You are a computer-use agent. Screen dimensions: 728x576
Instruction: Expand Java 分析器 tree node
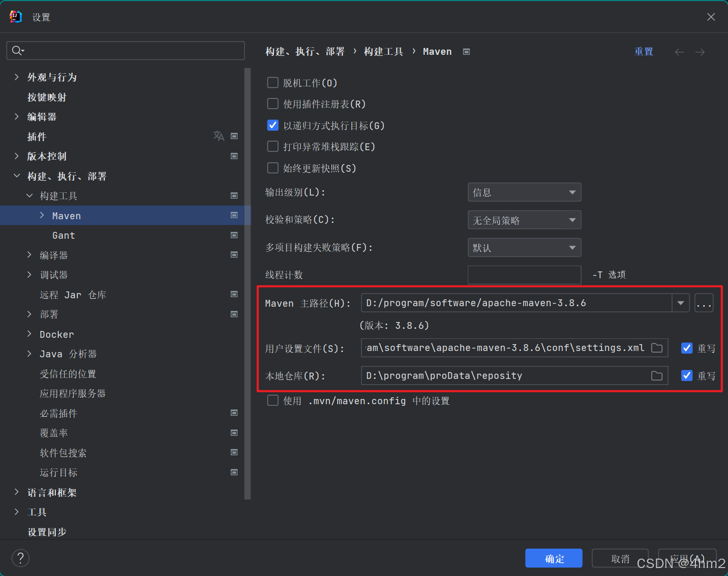(29, 354)
